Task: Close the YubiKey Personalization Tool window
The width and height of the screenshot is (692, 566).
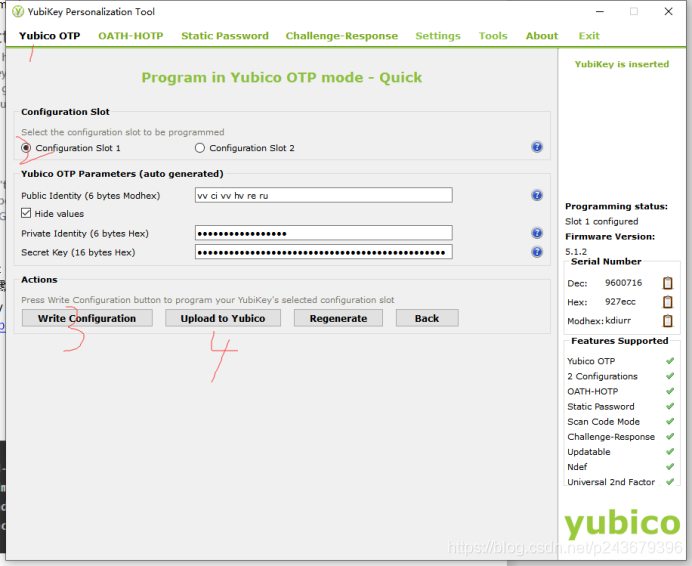Action: [669, 11]
